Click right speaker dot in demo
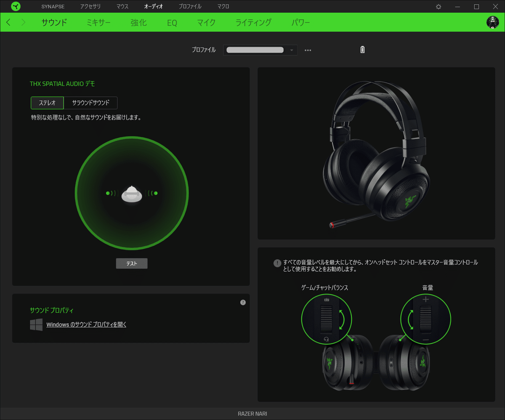505x420 pixels. 156,193
